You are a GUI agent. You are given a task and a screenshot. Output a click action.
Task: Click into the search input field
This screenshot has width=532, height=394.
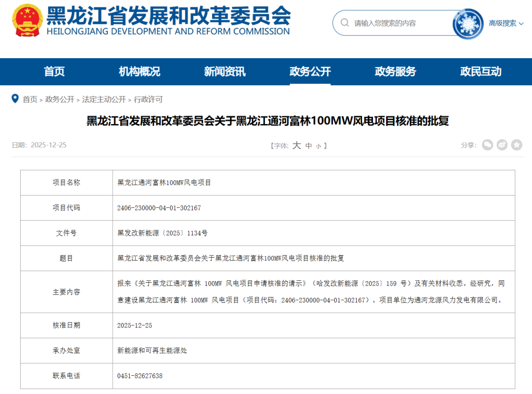click(399, 23)
